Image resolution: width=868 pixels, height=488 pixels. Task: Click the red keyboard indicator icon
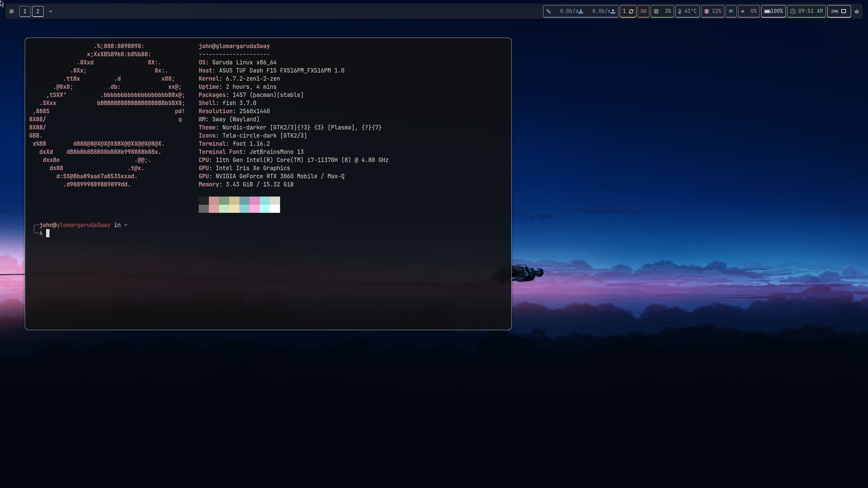click(x=643, y=11)
